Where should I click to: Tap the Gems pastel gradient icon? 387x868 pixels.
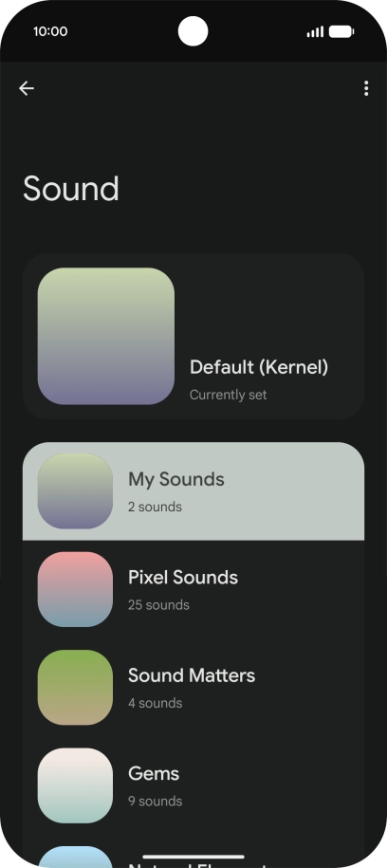coord(75,785)
